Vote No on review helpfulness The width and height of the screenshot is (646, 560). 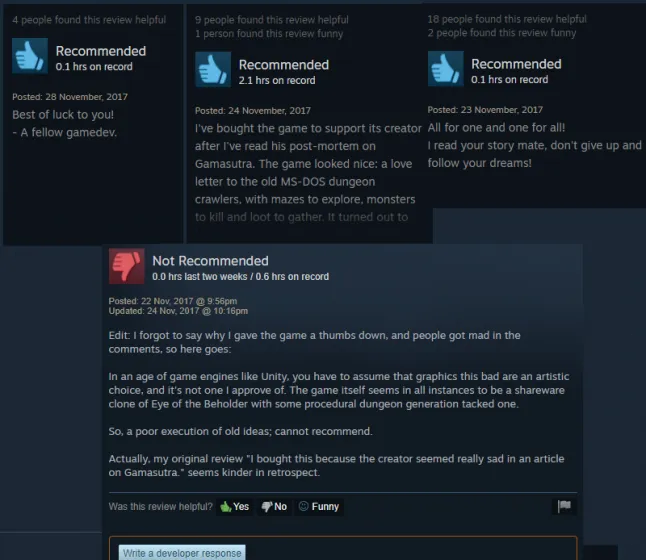click(x=274, y=506)
